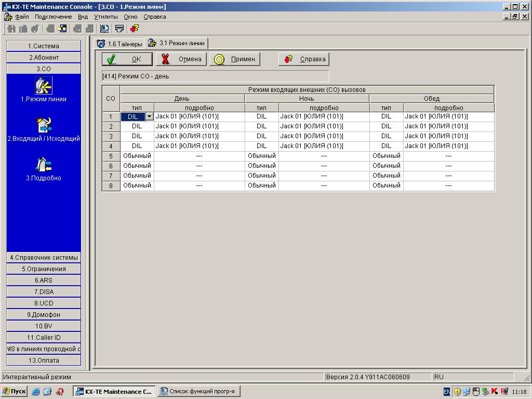Click the green checkmark icon on OK
The height and width of the screenshot is (399, 532).
click(111, 59)
